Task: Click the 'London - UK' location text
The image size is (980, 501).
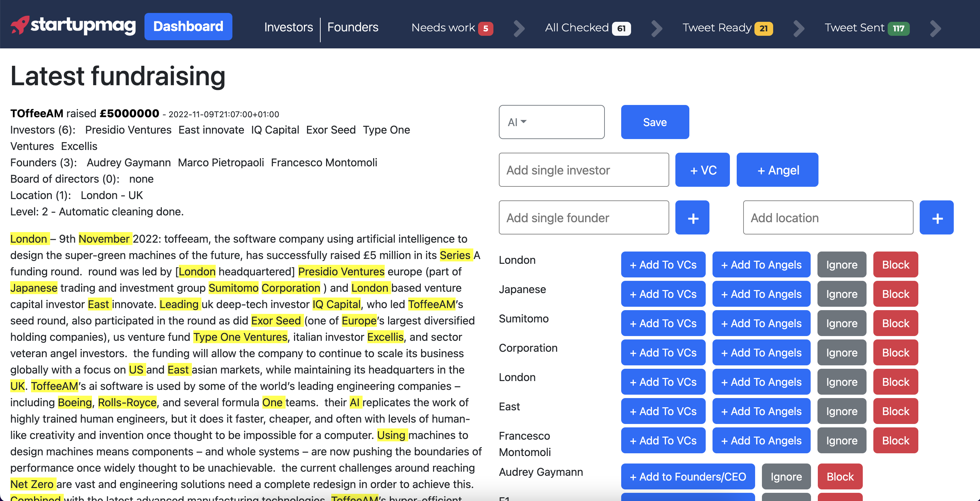Action: (x=112, y=195)
